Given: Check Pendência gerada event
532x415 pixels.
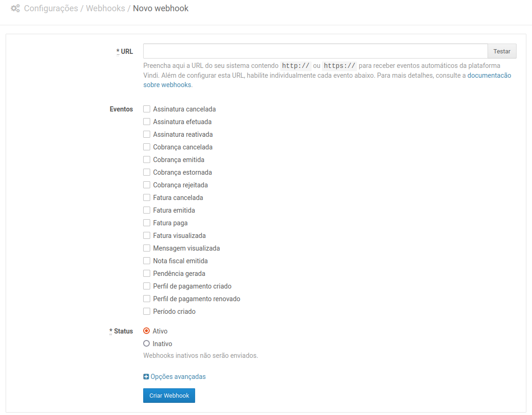Looking at the screenshot, I should pos(146,273).
